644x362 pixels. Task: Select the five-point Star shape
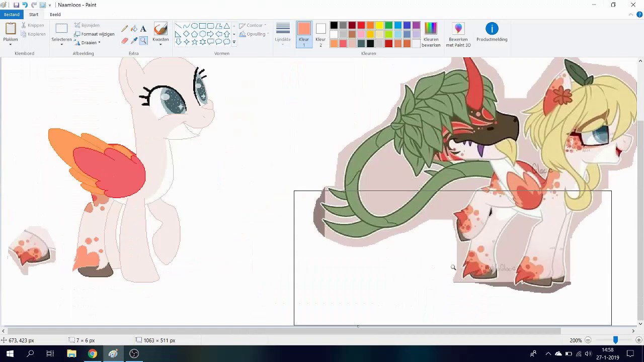pos(194,42)
